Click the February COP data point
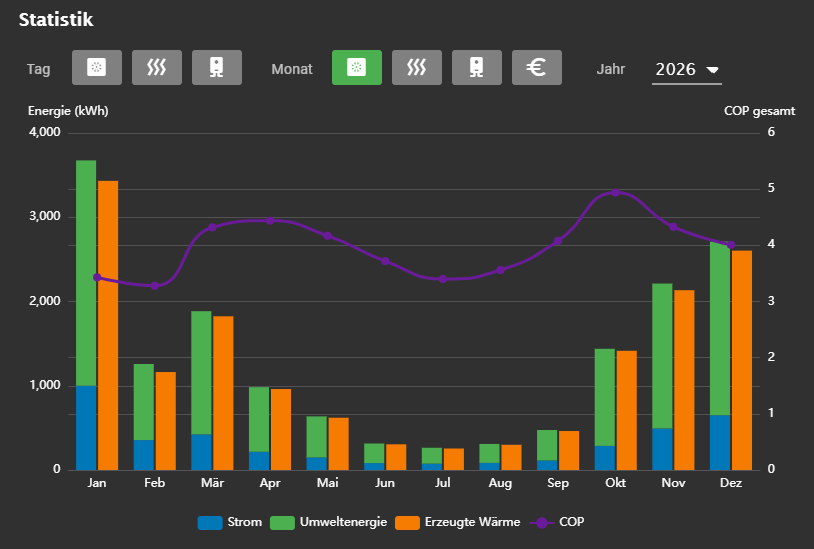814x549 pixels. pos(155,286)
